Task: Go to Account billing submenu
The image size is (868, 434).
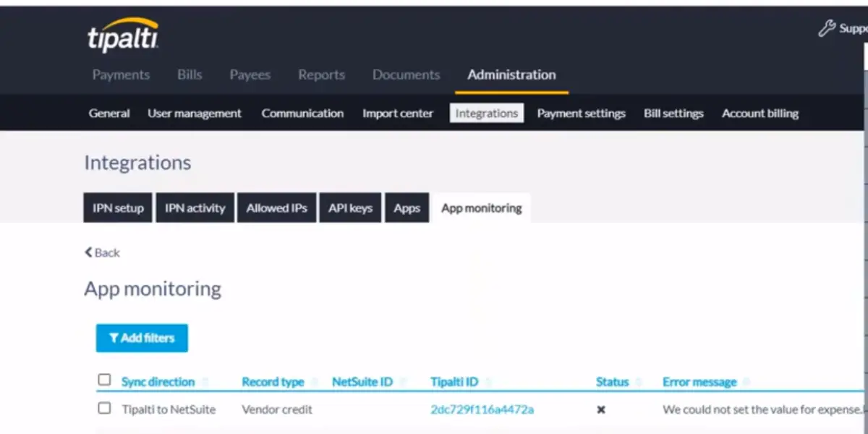Action: (760, 113)
